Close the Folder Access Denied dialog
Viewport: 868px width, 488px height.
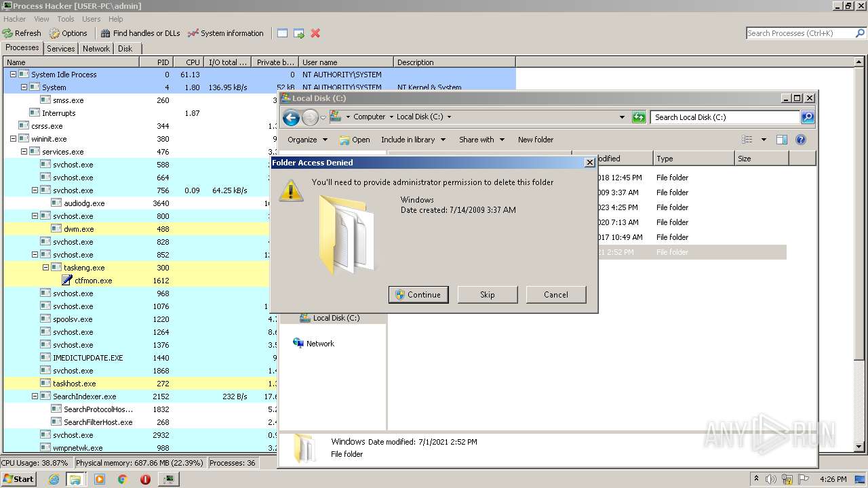click(589, 163)
